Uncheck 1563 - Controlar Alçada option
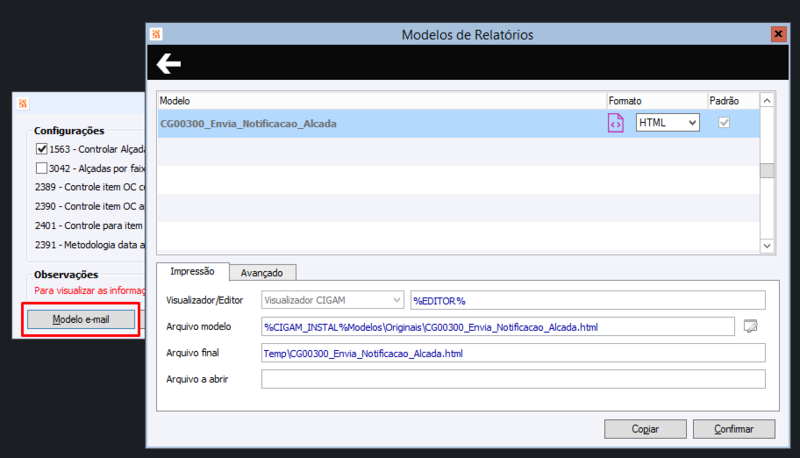 point(41,149)
